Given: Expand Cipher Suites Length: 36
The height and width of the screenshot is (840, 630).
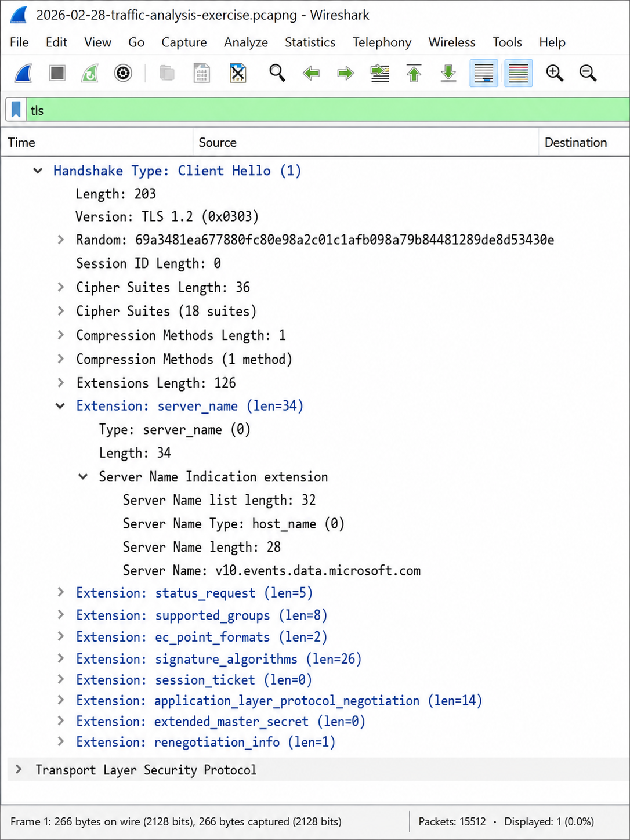Looking at the screenshot, I should pos(60,287).
